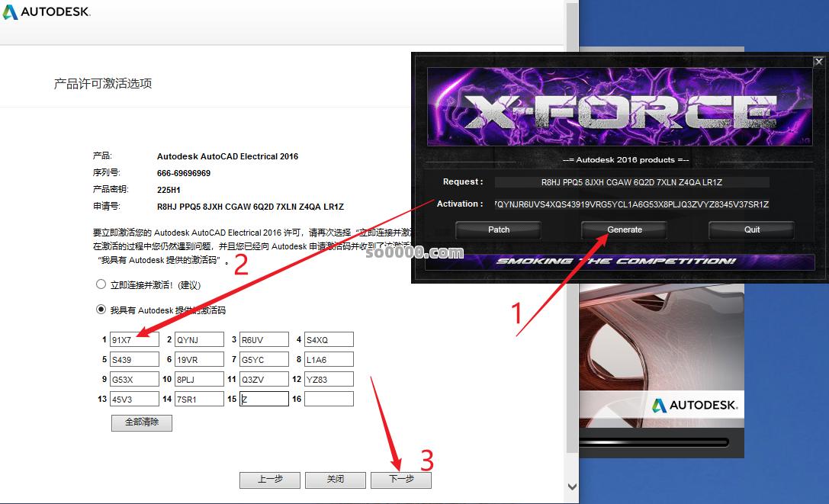Screen dimensions: 829x504
Task: Focus activation code box 3 containing R6UV
Action: click(265, 339)
